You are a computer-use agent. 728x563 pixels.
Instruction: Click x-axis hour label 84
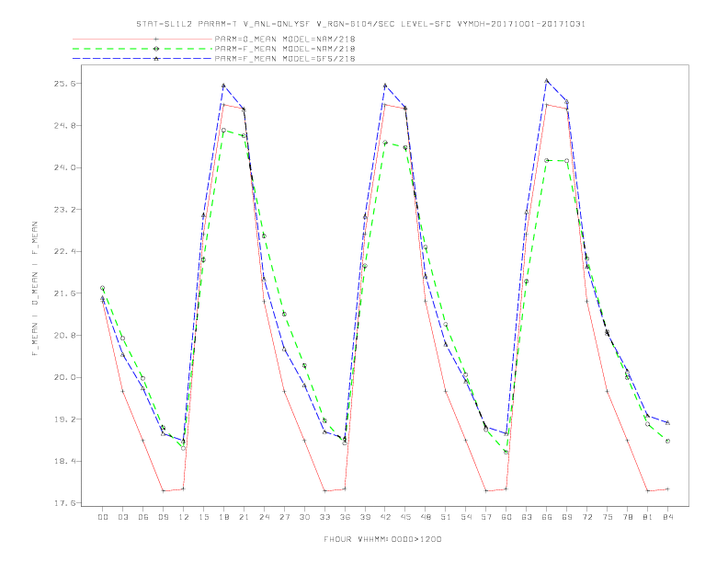point(668,517)
